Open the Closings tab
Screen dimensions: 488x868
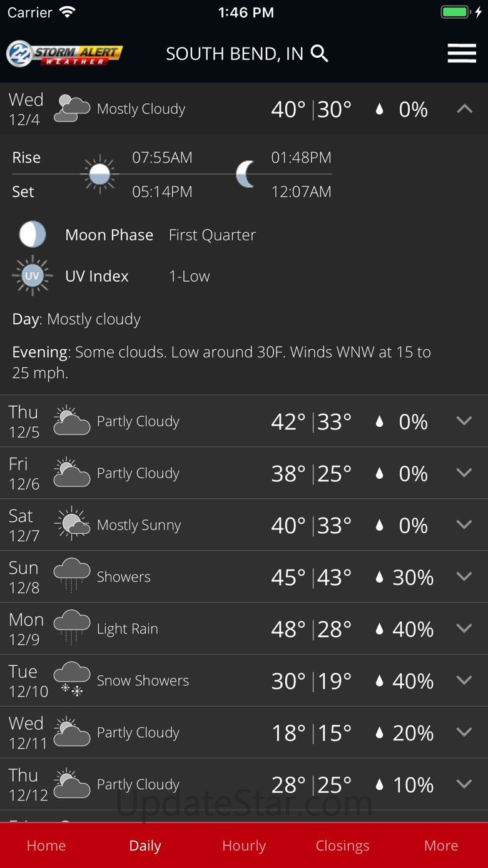click(342, 845)
